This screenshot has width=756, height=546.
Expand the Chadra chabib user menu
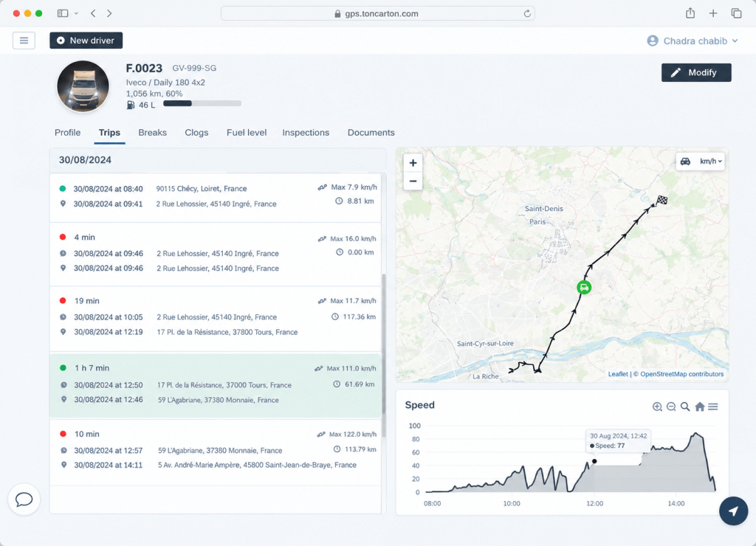[693, 41]
